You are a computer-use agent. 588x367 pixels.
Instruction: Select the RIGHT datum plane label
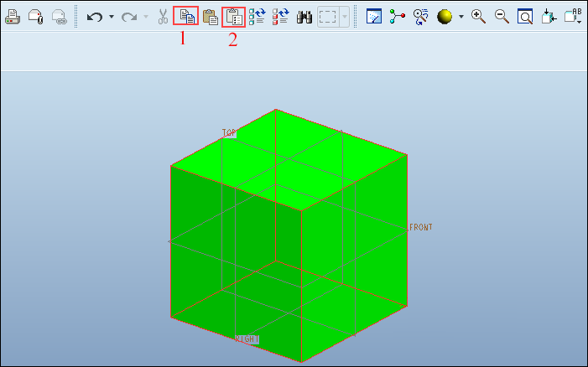[x=247, y=339]
